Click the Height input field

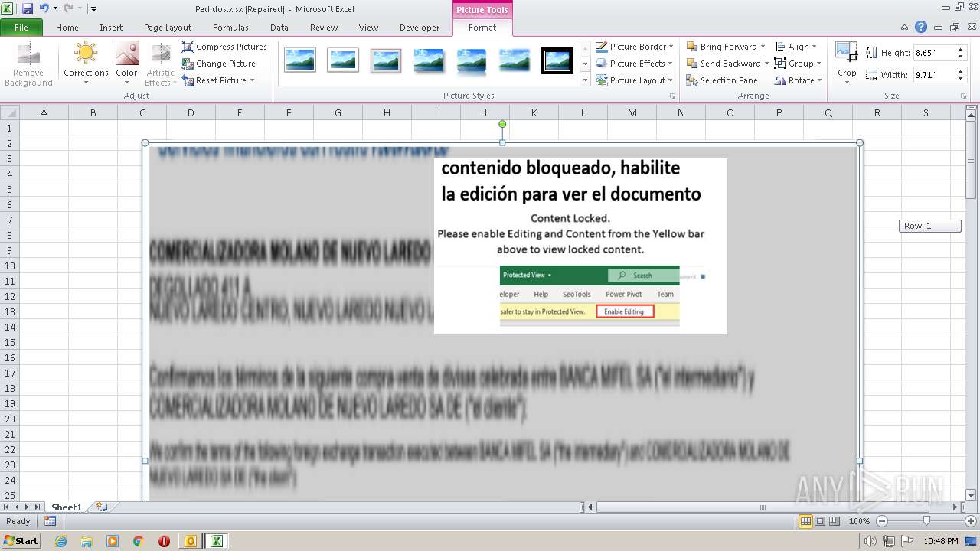pyautogui.click(x=933, y=53)
